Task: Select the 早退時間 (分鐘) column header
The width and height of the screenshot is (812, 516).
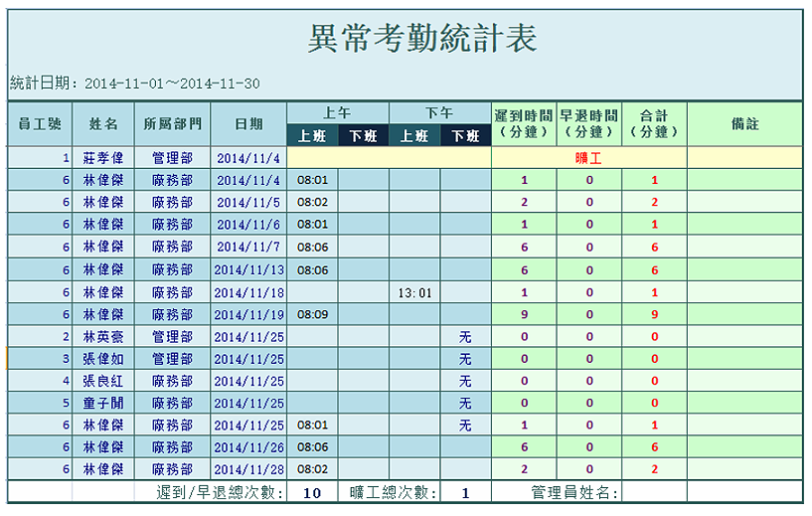Action: 588,124
